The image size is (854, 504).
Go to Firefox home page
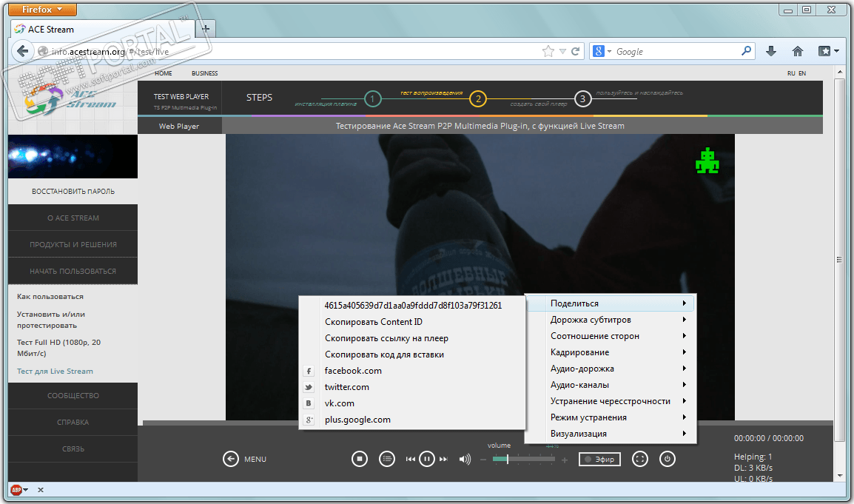797,51
